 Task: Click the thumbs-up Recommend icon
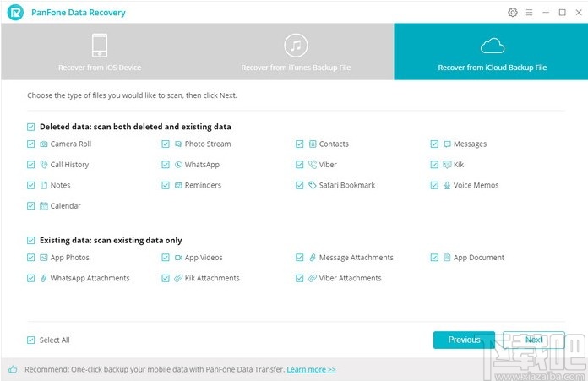pyautogui.click(x=14, y=369)
